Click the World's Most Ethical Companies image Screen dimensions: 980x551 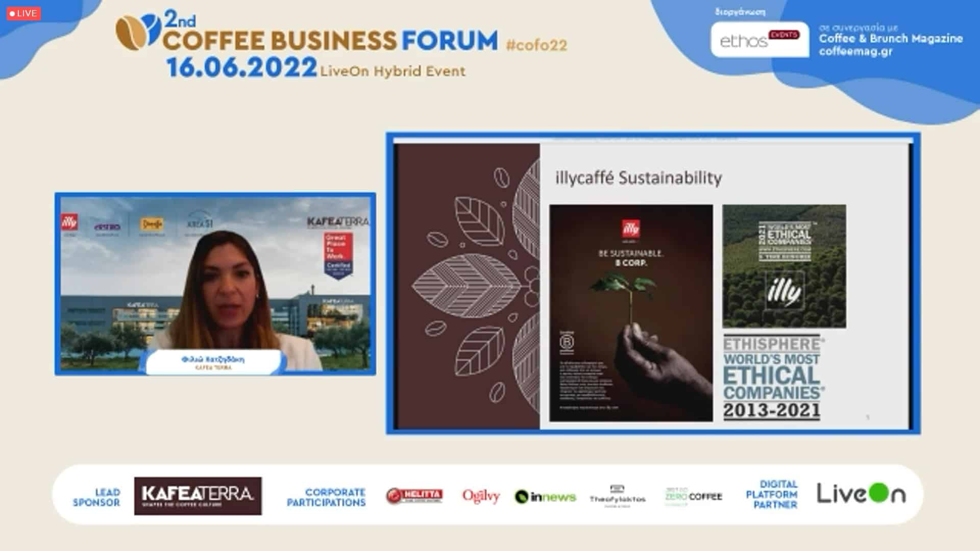[784, 266]
